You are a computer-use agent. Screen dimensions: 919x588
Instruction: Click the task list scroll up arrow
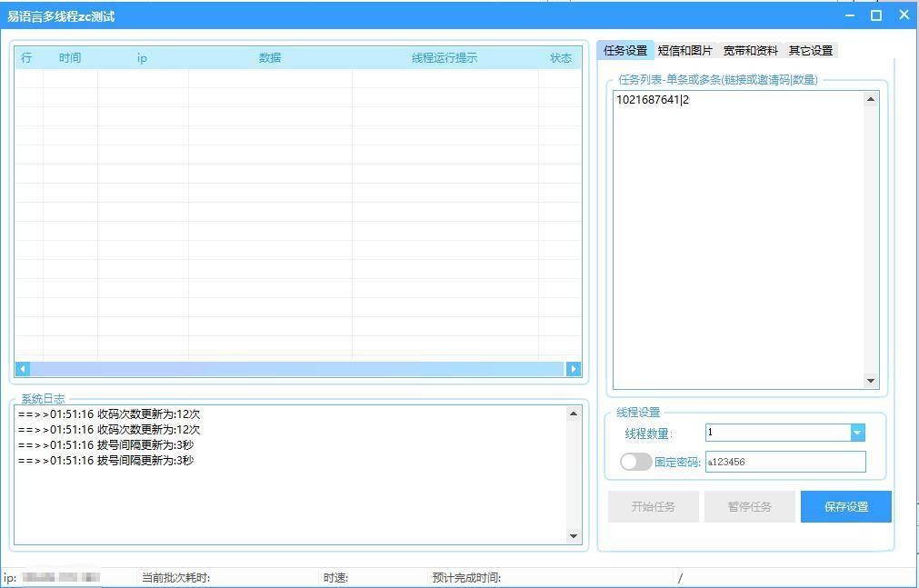click(x=871, y=99)
